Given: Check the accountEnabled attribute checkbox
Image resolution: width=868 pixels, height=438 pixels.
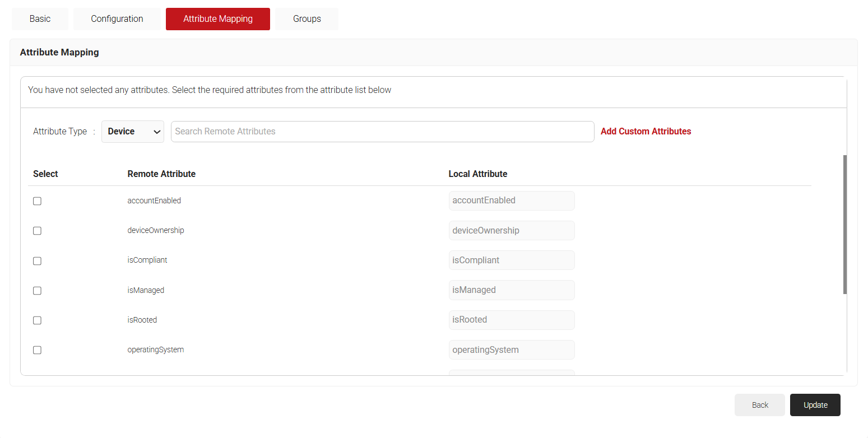Looking at the screenshot, I should (x=37, y=201).
